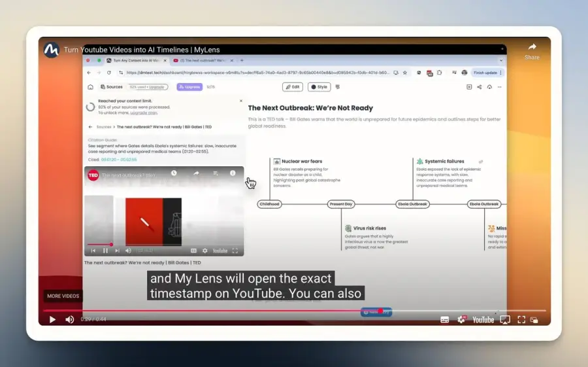This screenshot has width=588, height=367.
Task: Click share arrow on the embedded TED video
Action: tap(196, 173)
